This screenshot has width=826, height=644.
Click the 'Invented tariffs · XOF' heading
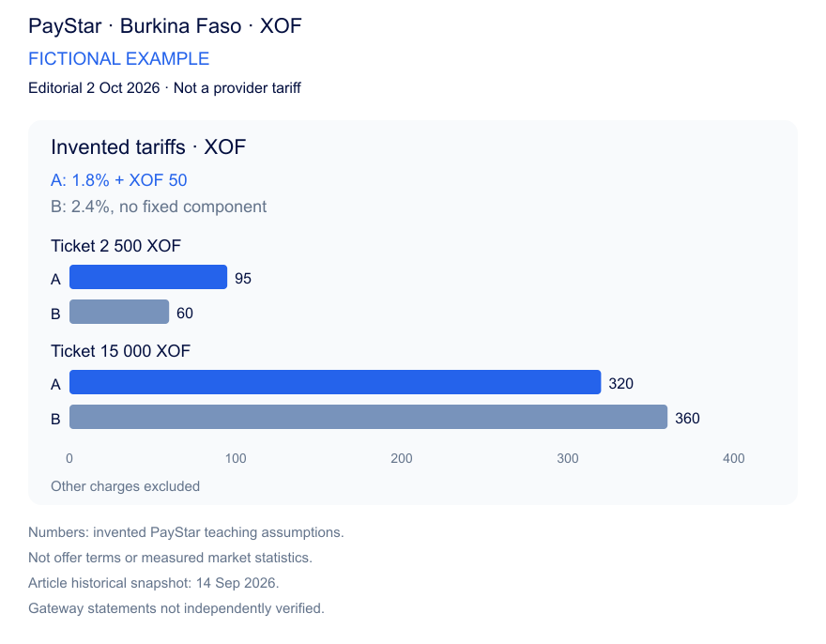click(x=148, y=147)
